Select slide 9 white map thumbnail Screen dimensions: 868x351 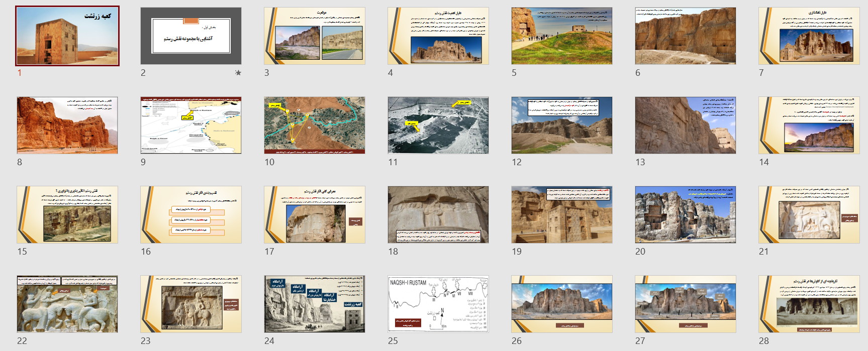[x=191, y=126]
